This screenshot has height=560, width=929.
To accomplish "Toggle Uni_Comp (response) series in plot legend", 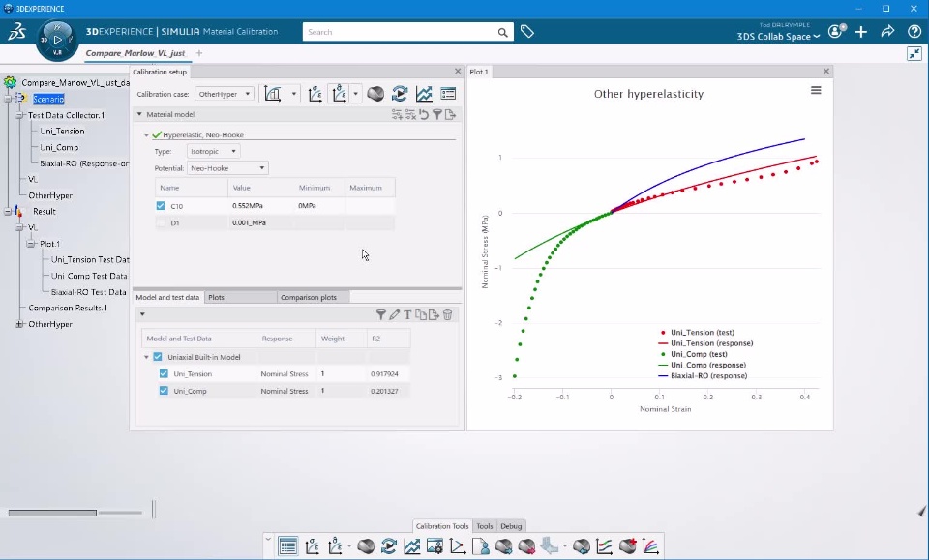I will point(703,365).
